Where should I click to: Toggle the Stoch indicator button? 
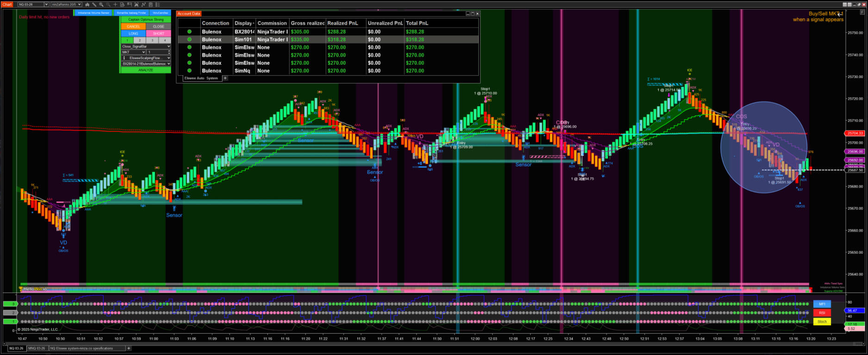coord(822,321)
